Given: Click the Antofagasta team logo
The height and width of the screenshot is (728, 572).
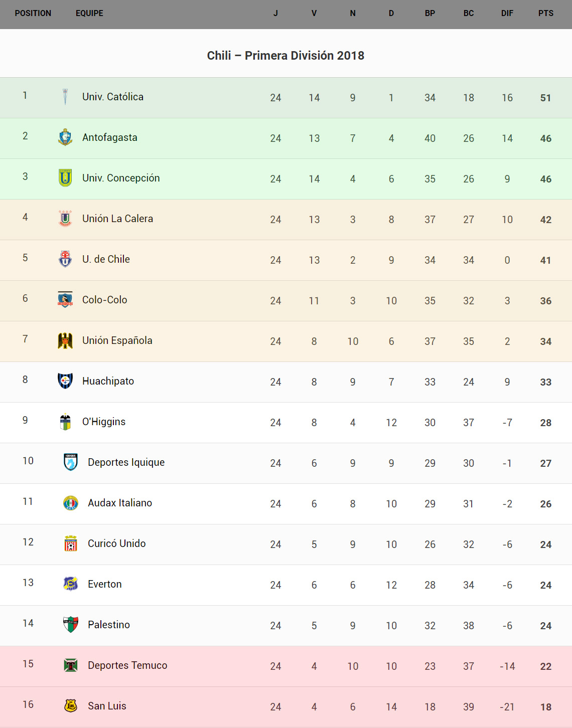Looking at the screenshot, I should [x=65, y=137].
